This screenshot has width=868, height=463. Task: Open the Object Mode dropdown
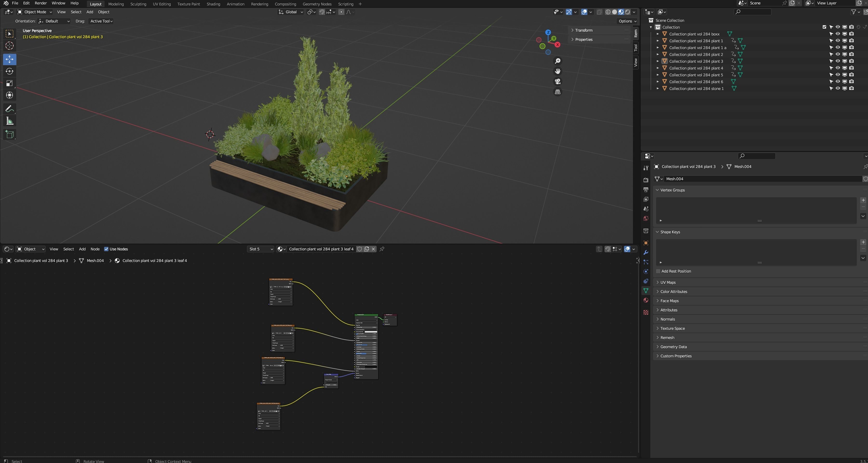[34, 12]
